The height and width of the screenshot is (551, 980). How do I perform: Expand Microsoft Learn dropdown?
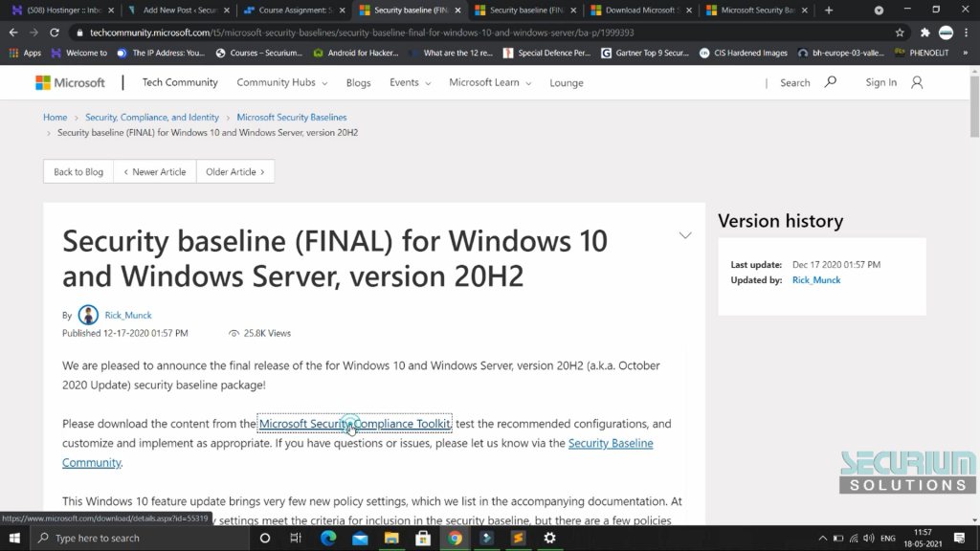coord(490,82)
